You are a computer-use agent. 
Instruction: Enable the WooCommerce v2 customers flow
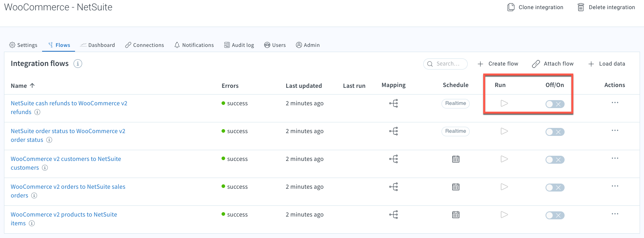[555, 160]
